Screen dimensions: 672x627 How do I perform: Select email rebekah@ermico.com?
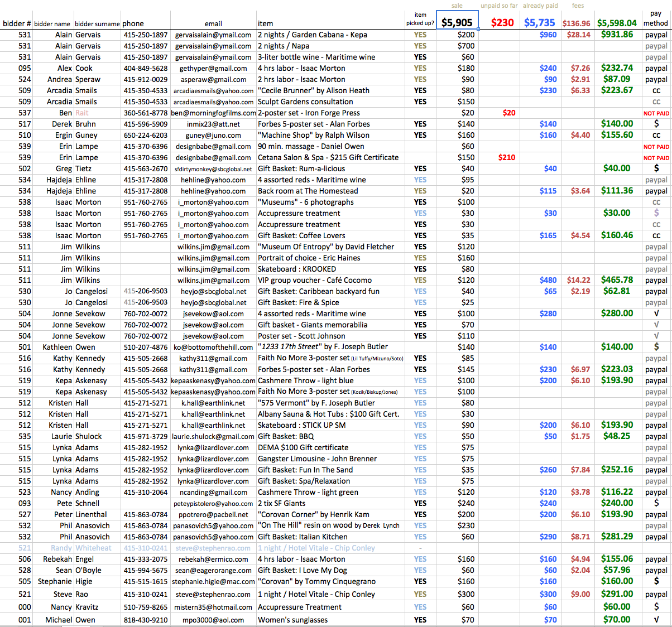click(x=213, y=559)
